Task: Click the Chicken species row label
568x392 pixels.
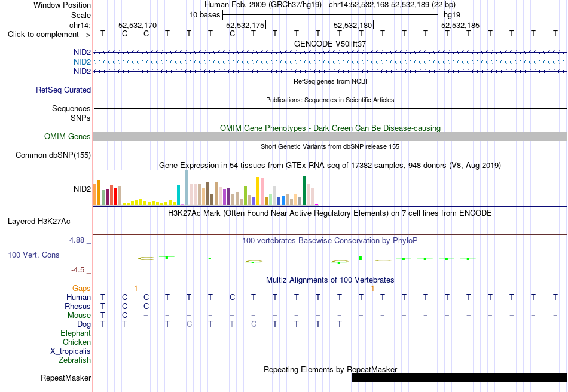Action: coord(77,342)
